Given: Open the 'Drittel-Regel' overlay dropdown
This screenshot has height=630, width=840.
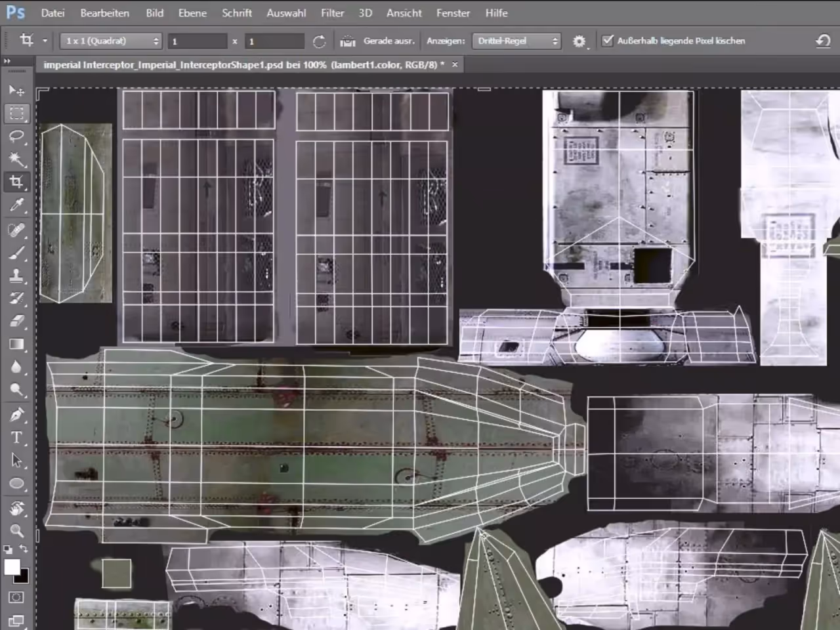Looking at the screenshot, I should tap(517, 41).
